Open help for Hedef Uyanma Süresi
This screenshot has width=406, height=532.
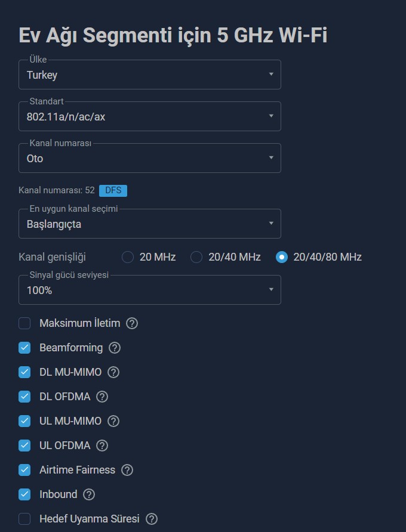[x=152, y=519]
